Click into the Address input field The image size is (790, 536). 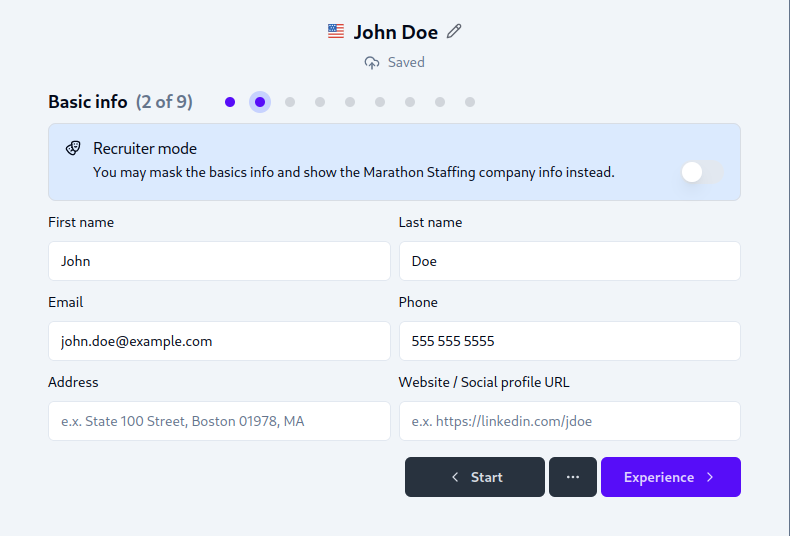click(x=219, y=421)
